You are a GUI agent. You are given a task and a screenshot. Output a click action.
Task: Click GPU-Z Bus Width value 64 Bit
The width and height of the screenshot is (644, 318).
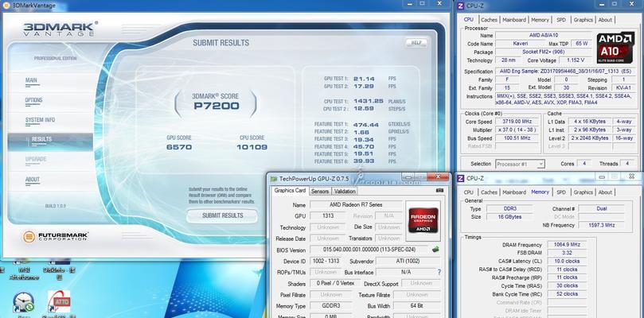pyautogui.click(x=416, y=306)
